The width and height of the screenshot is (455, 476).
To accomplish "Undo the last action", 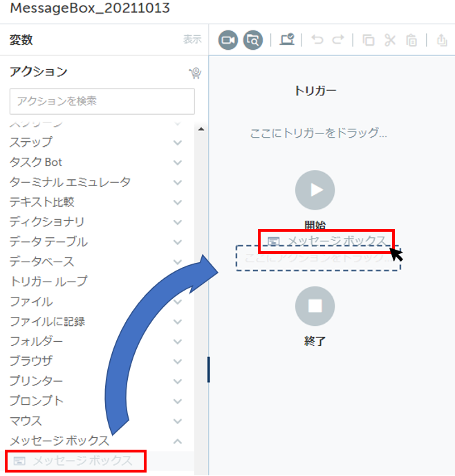I will (x=317, y=39).
